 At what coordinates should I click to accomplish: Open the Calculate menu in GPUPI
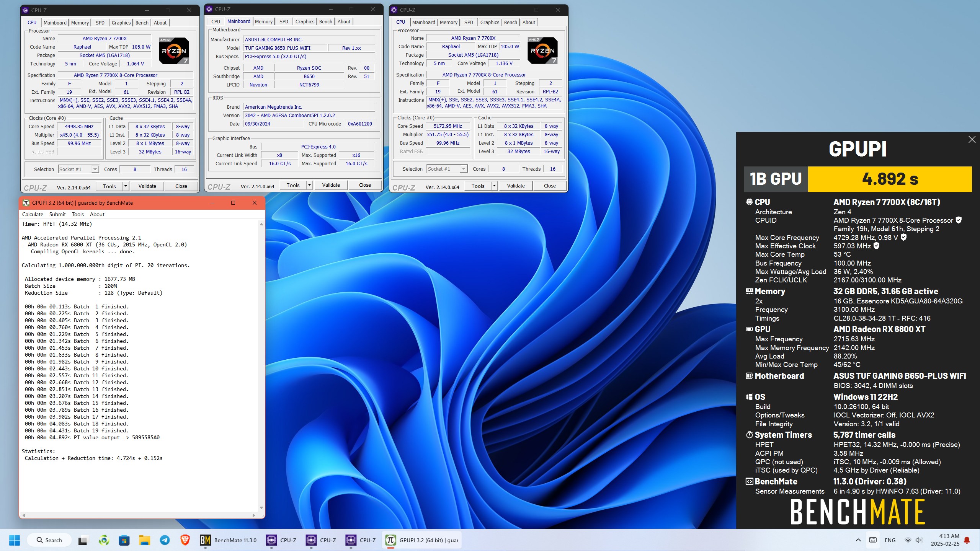click(x=33, y=214)
